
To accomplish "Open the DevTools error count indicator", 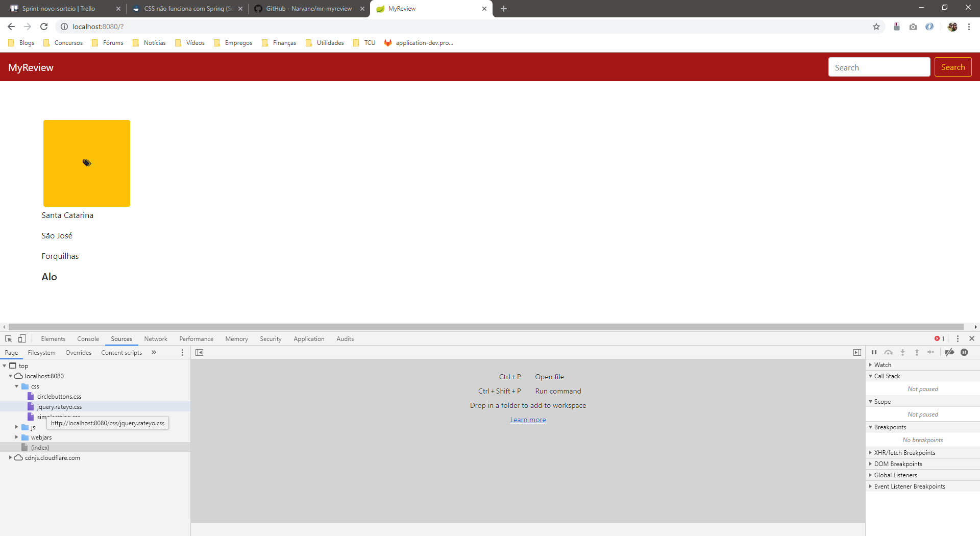I will (x=940, y=339).
